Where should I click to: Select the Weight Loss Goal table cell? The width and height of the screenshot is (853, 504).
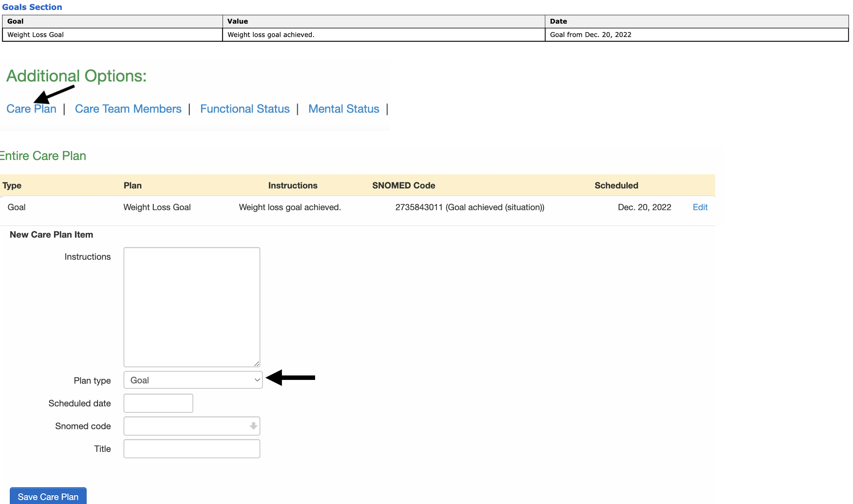tap(35, 35)
